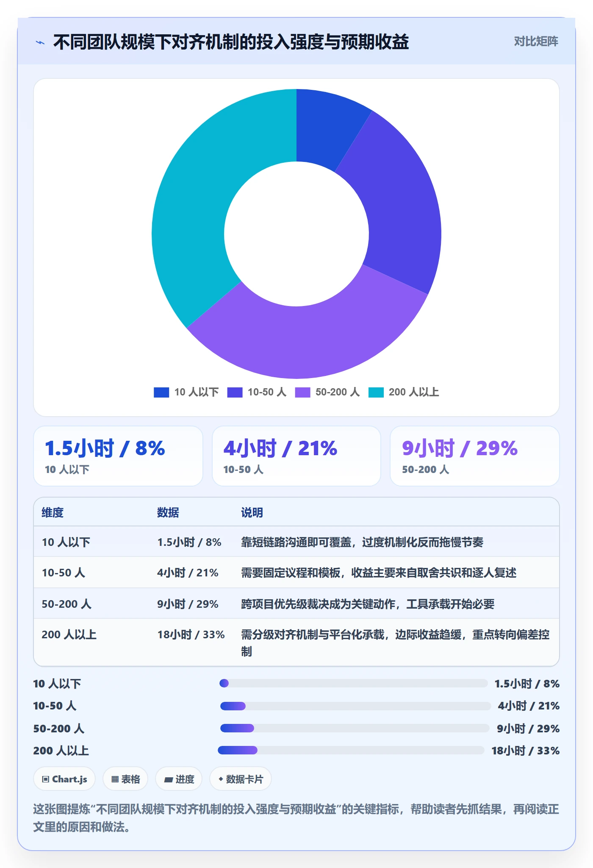The height and width of the screenshot is (868, 593).
Task: Click the progress bar for 200 人以上
Action: pyautogui.click(x=351, y=750)
